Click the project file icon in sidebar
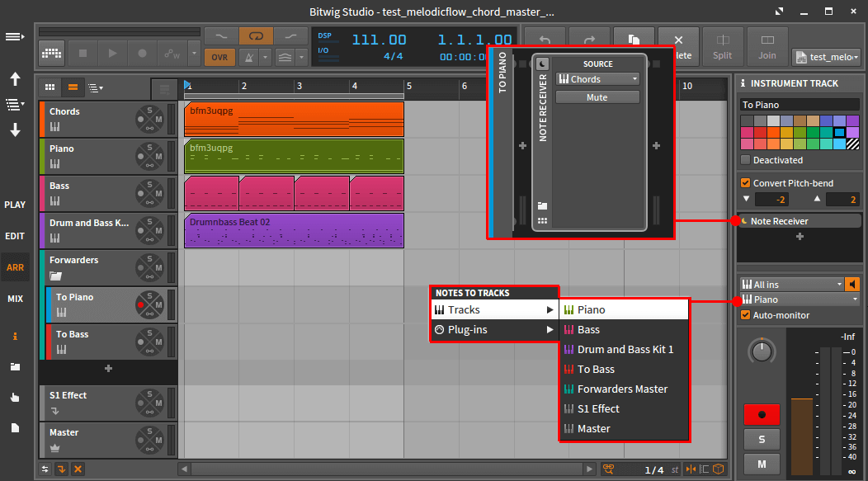Image resolution: width=868 pixels, height=481 pixels. tap(15, 427)
